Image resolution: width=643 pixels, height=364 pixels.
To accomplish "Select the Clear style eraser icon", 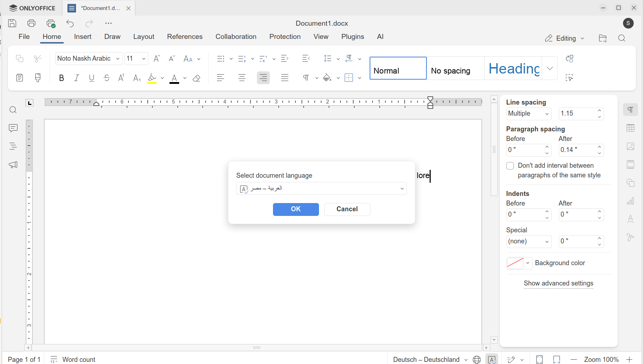I will click(x=196, y=78).
